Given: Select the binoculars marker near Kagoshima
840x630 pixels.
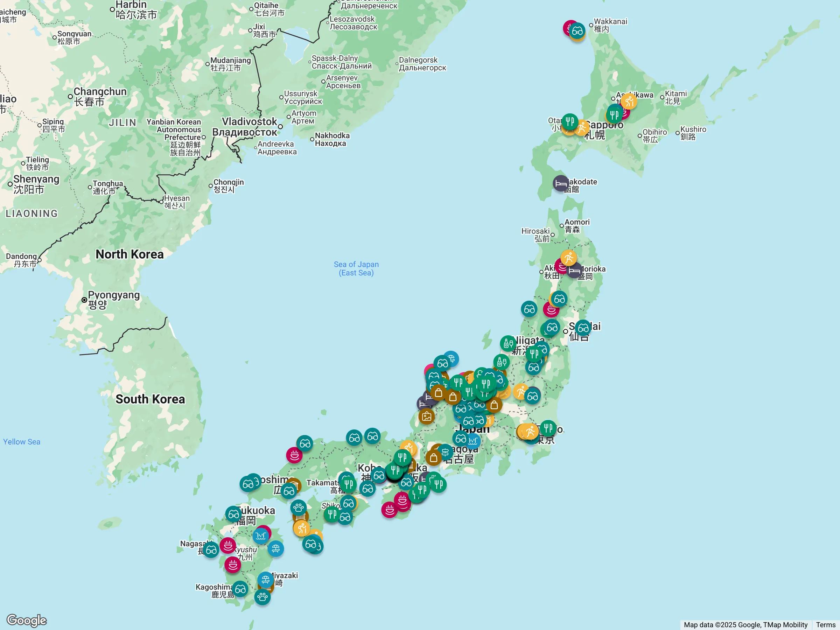Looking at the screenshot, I should coord(240,589).
